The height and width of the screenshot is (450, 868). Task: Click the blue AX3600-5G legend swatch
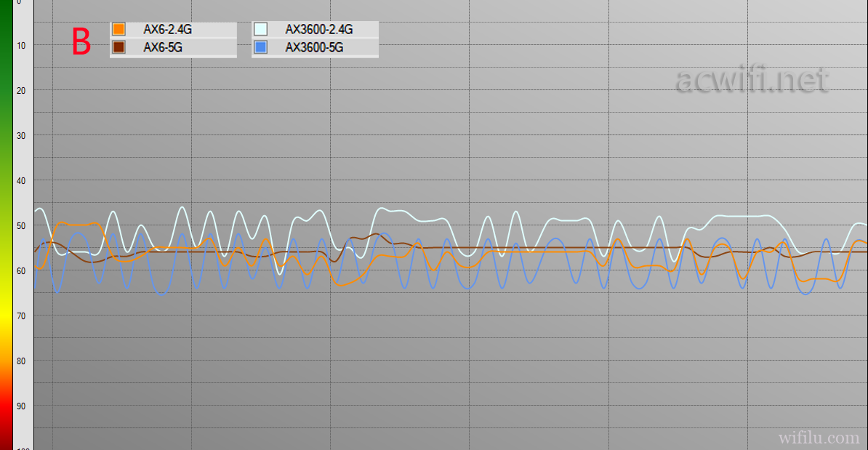[x=260, y=47]
